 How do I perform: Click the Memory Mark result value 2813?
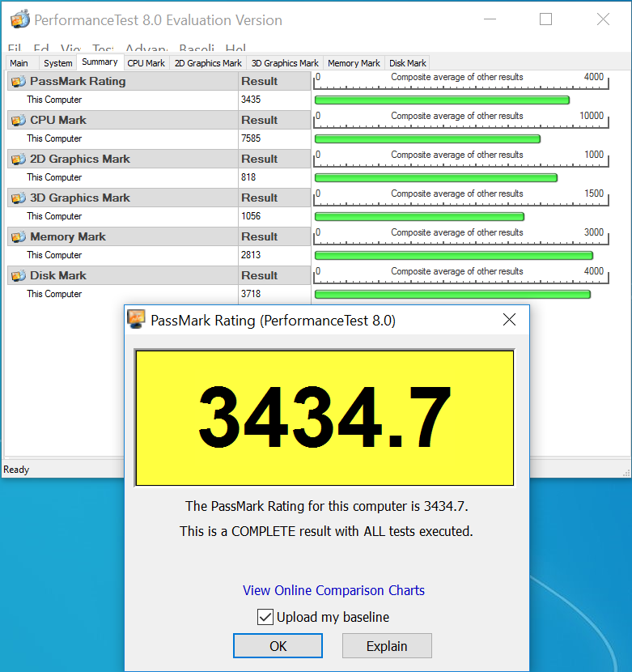pyautogui.click(x=251, y=255)
